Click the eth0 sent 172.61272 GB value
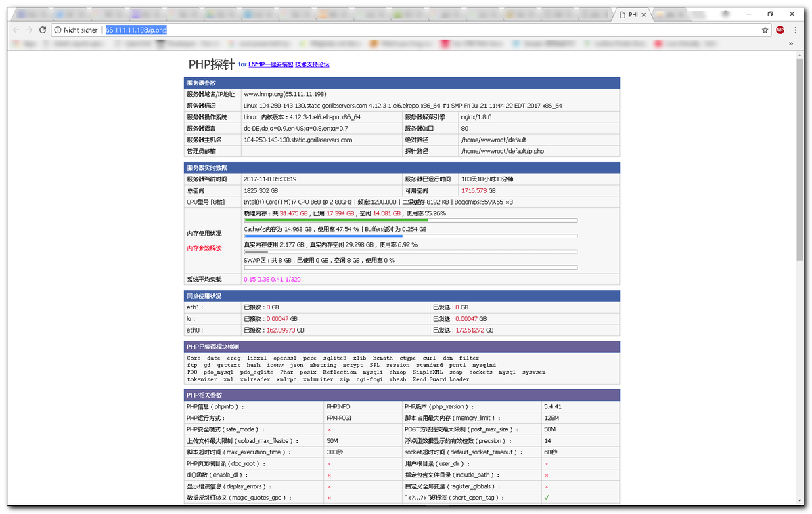Image resolution: width=812 pixels, height=514 pixels. (474, 330)
